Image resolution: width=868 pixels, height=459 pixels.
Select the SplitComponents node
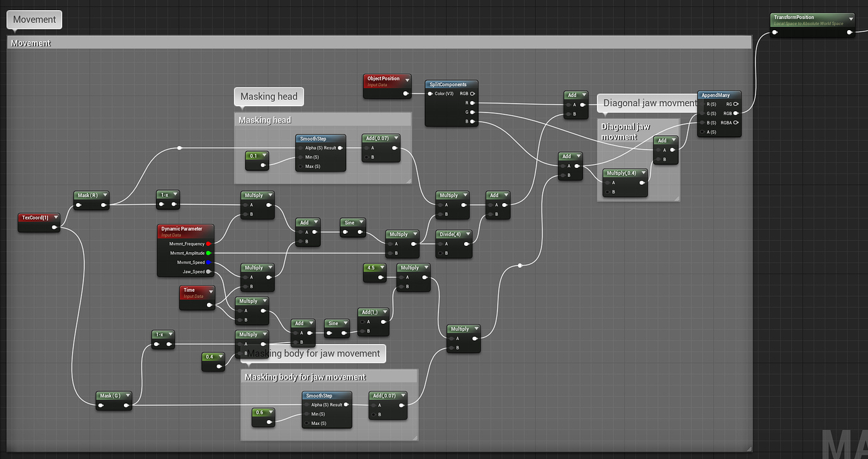[450, 84]
